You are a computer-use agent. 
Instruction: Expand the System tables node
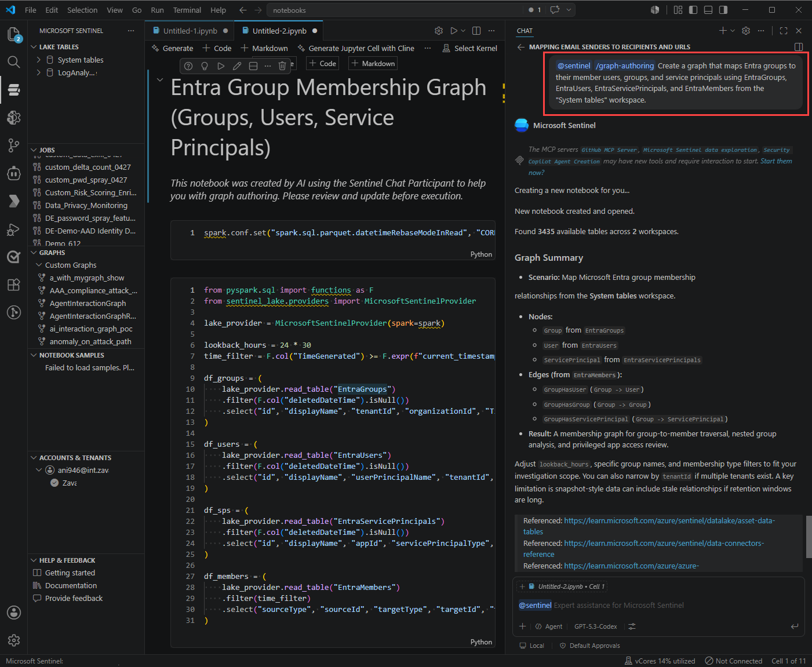pyautogui.click(x=39, y=60)
